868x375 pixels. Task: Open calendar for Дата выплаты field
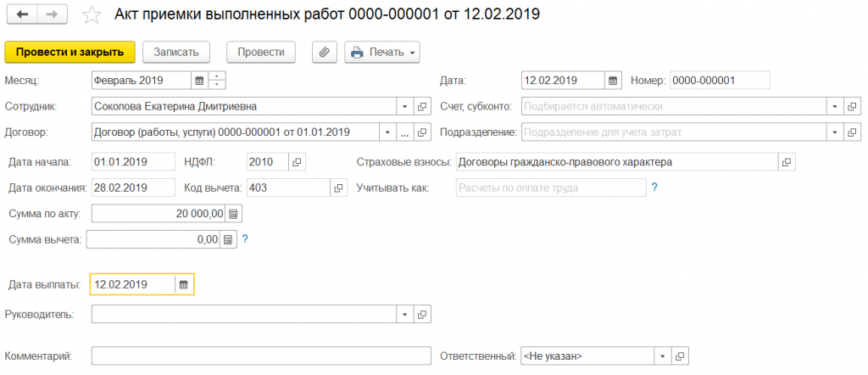[x=183, y=285]
